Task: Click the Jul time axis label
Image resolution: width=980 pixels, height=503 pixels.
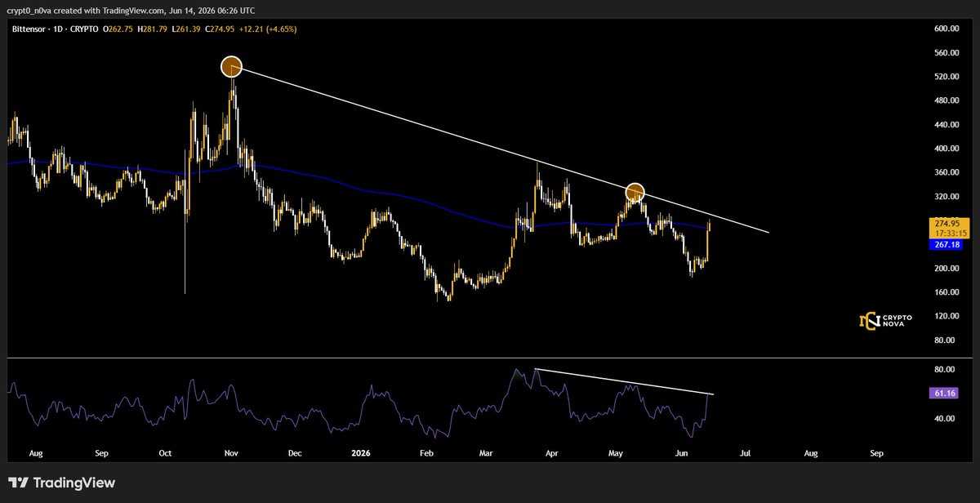Action: (745, 452)
